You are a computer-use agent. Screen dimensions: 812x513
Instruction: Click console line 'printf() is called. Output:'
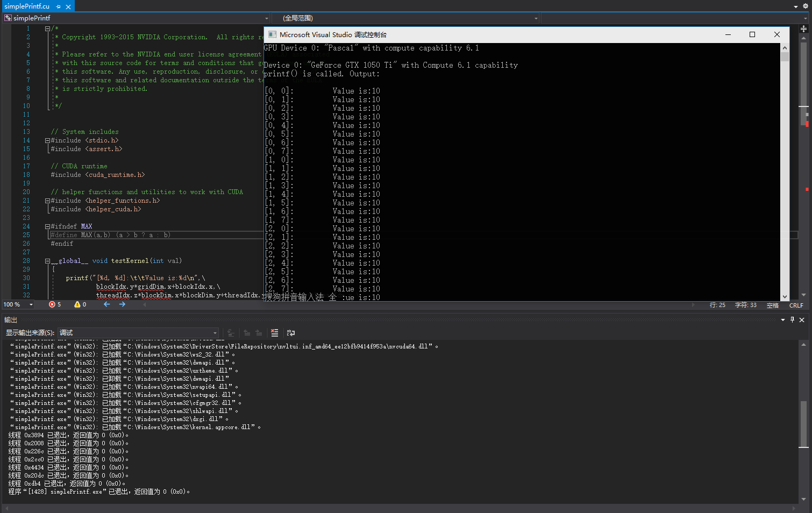[322, 74]
